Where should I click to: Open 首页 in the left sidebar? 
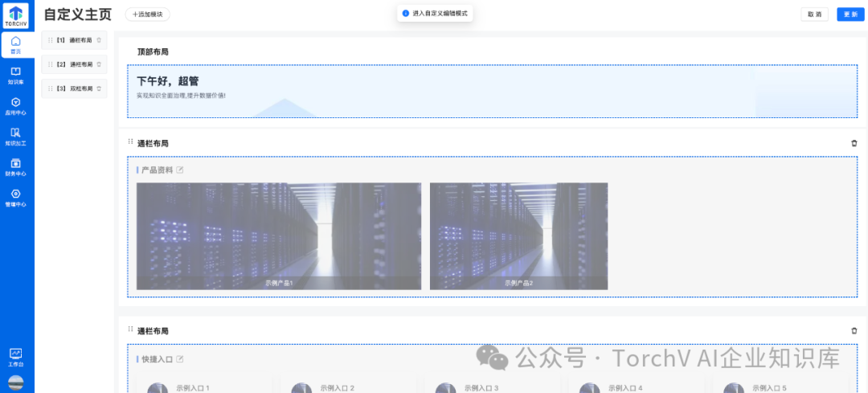(16, 45)
